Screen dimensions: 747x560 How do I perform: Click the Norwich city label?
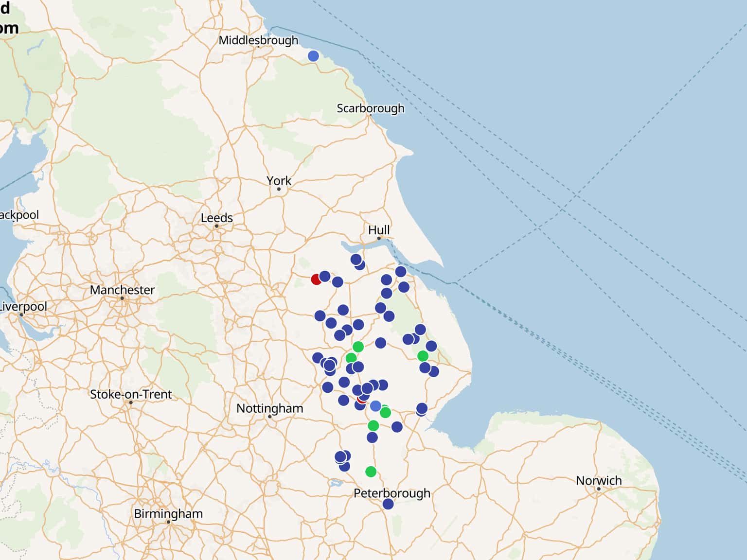point(599,481)
